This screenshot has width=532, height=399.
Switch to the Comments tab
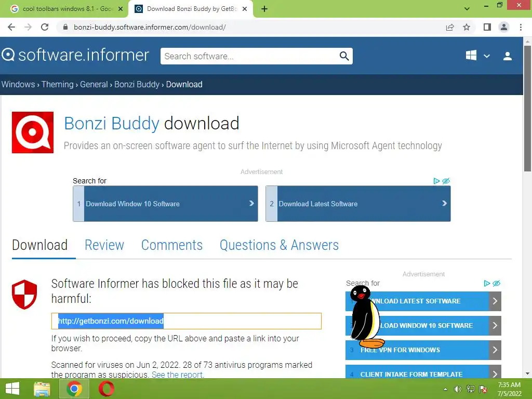click(x=172, y=245)
